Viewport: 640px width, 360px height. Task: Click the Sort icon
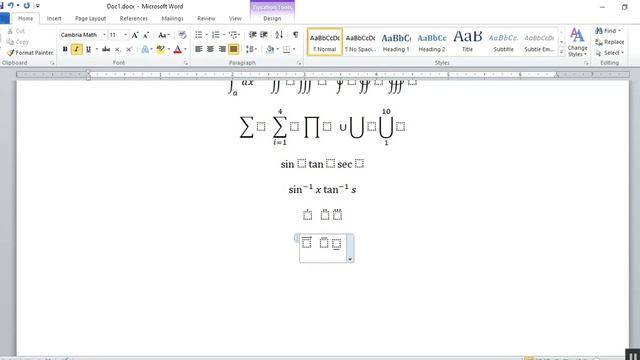(279, 35)
